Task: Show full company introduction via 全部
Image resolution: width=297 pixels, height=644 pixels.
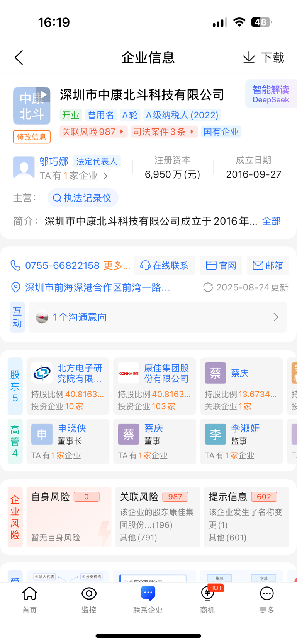Action: [271, 221]
